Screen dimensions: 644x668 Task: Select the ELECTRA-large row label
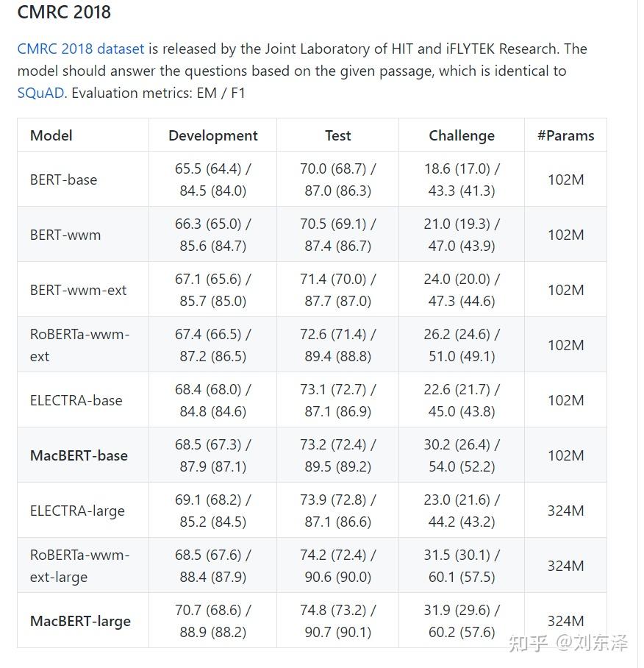pos(77,511)
